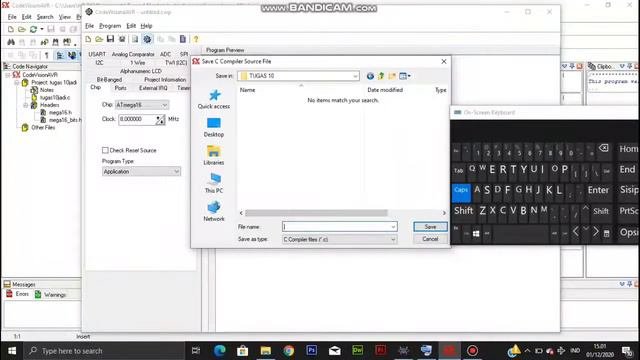Click the Backspace key on On-Screen Keyboard

604,149
